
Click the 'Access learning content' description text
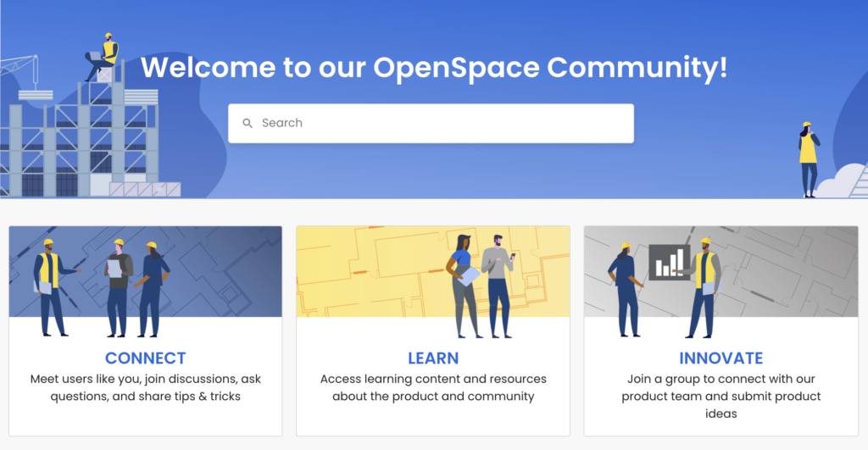pos(433,387)
